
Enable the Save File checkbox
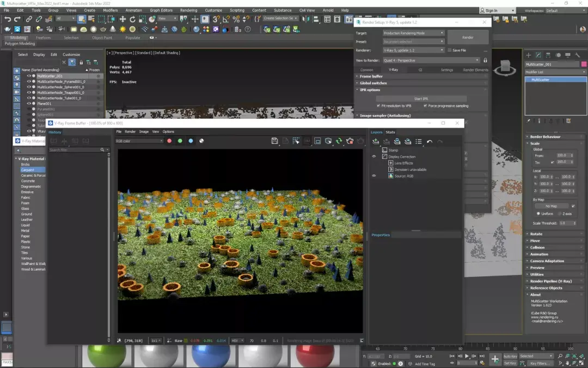click(x=449, y=50)
